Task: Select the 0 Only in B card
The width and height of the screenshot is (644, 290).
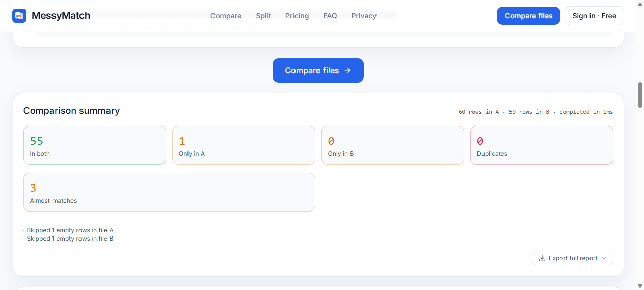Action: [x=393, y=145]
